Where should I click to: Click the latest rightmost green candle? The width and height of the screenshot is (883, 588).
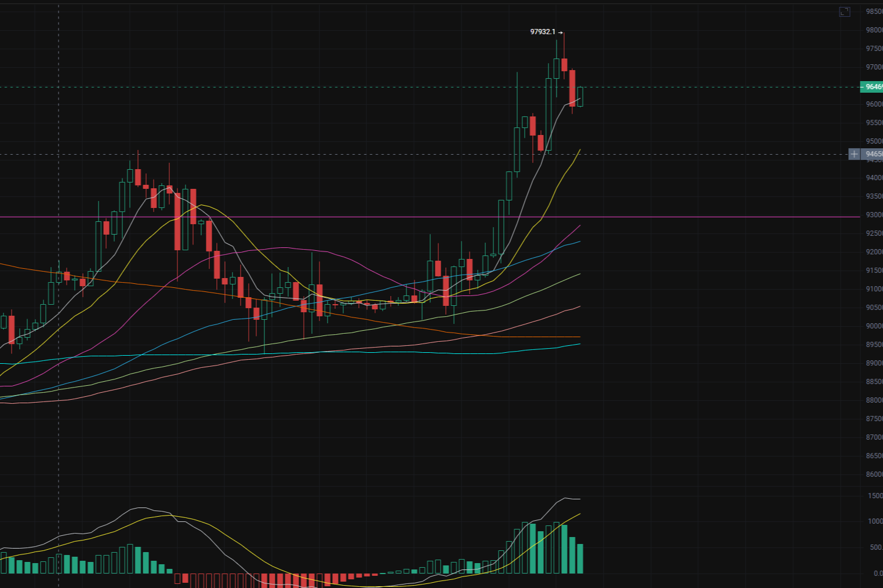click(x=580, y=97)
